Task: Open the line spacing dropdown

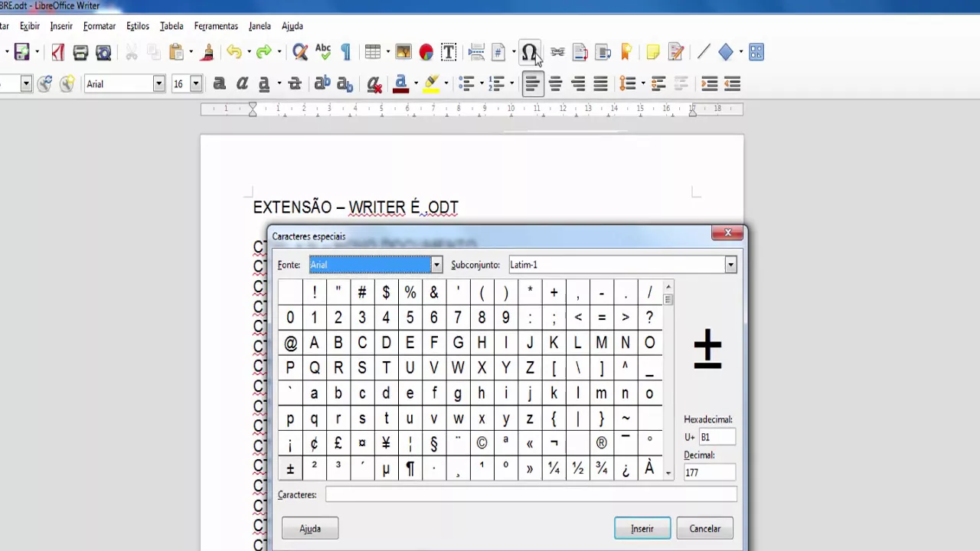Action: pos(643,83)
